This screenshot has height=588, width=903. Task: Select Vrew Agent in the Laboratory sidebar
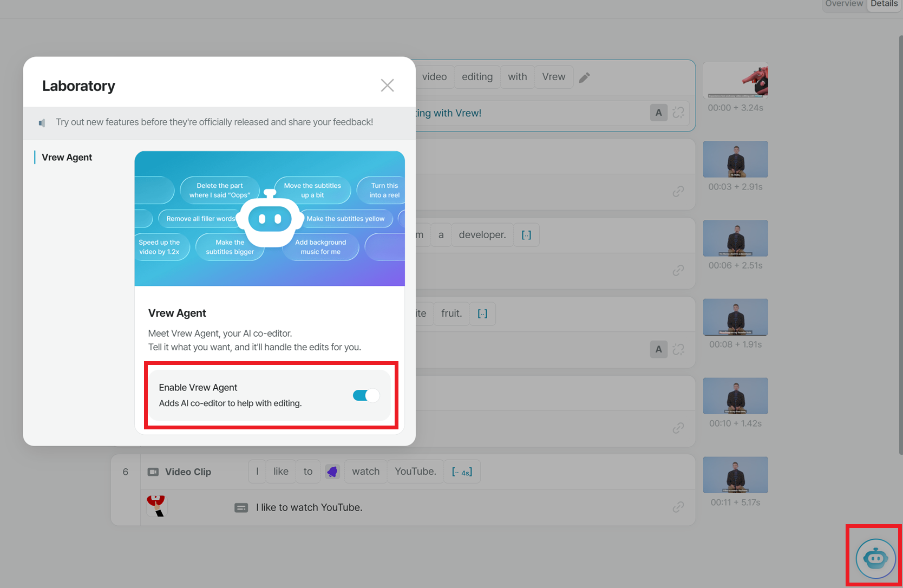pos(67,157)
